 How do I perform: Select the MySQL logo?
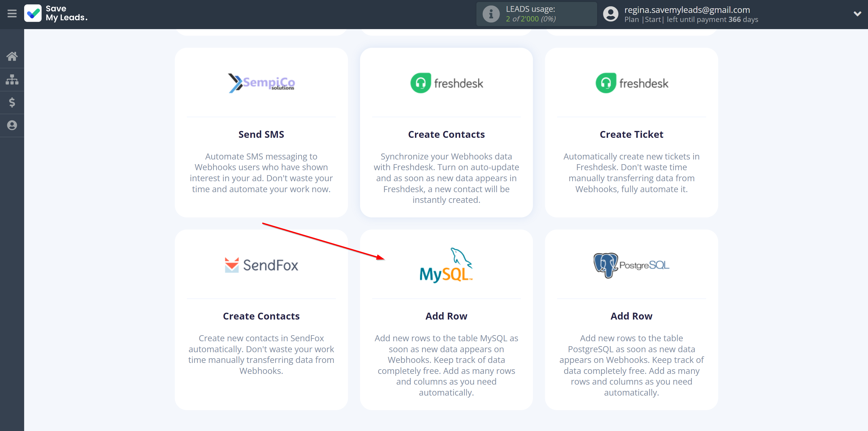(446, 265)
